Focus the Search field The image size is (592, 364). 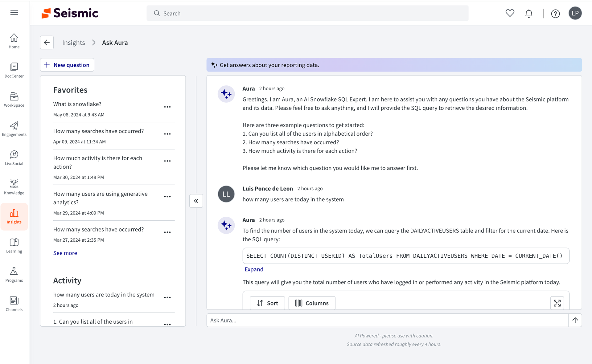[307, 13]
